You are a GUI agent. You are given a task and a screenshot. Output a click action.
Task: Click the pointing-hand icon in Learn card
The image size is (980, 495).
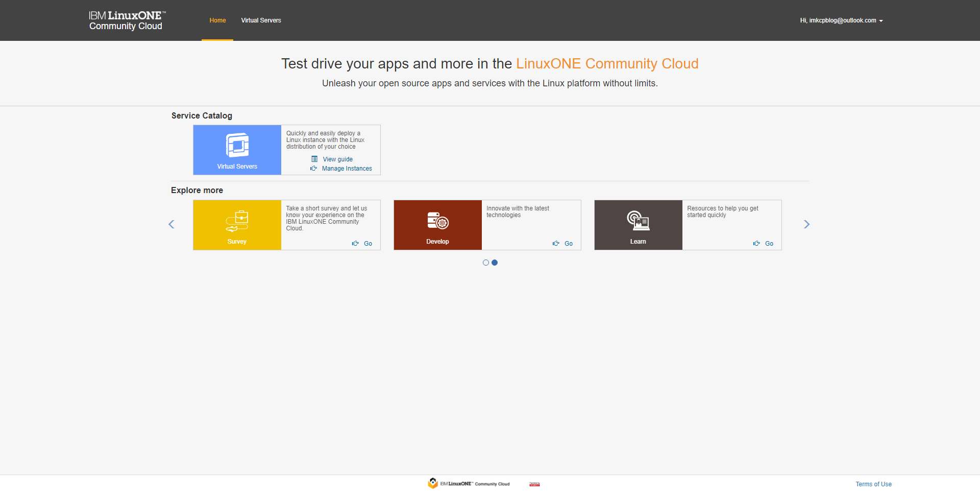click(756, 244)
